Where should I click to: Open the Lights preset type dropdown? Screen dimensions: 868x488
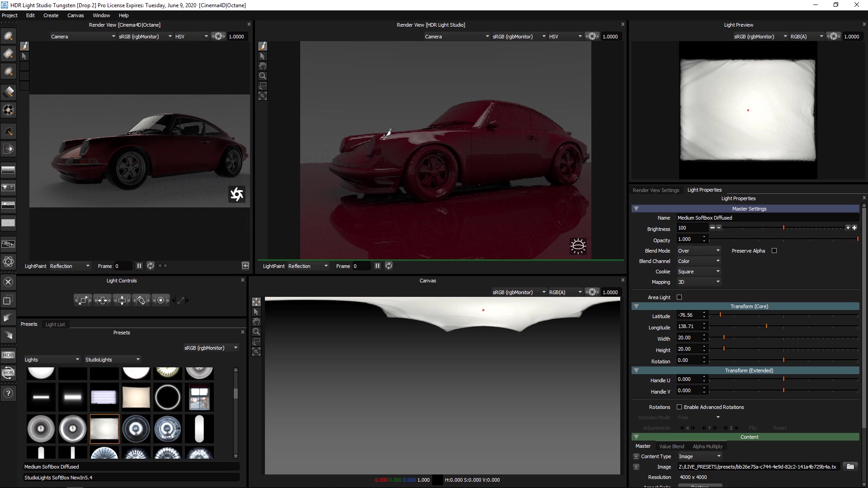(52, 360)
